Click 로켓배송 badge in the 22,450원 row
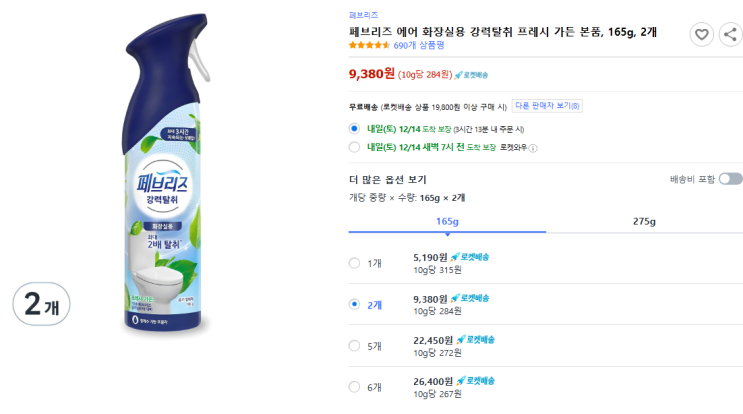The image size is (743, 414). click(x=475, y=339)
